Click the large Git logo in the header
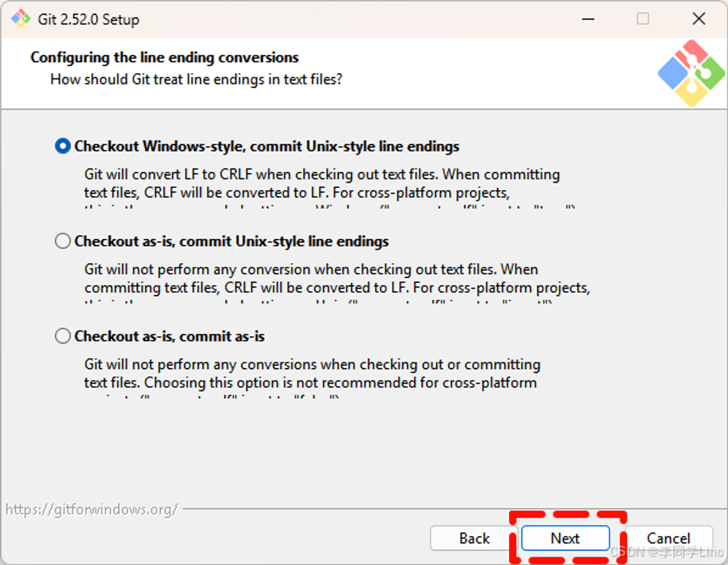This screenshot has height=565, width=728. [691, 73]
